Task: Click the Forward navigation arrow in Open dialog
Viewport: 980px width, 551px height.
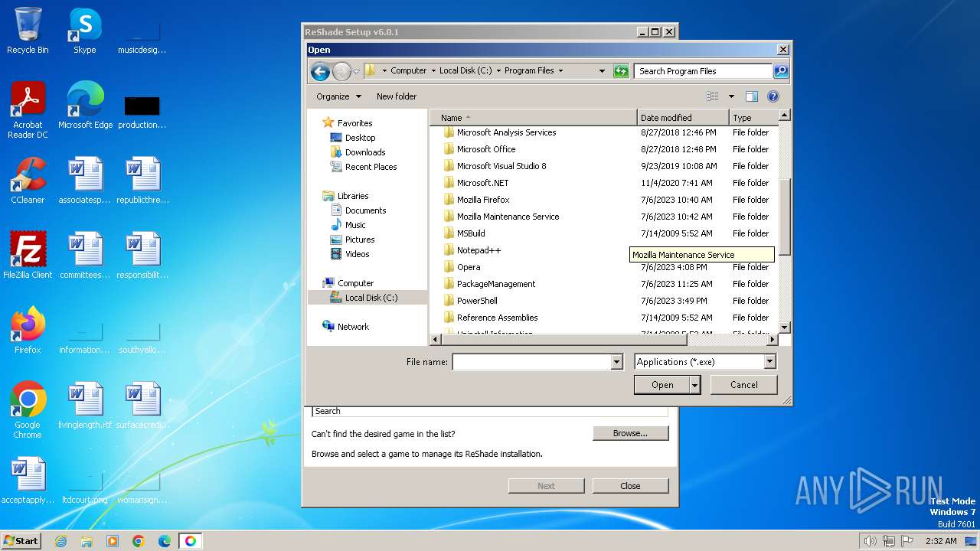Action: coord(341,72)
